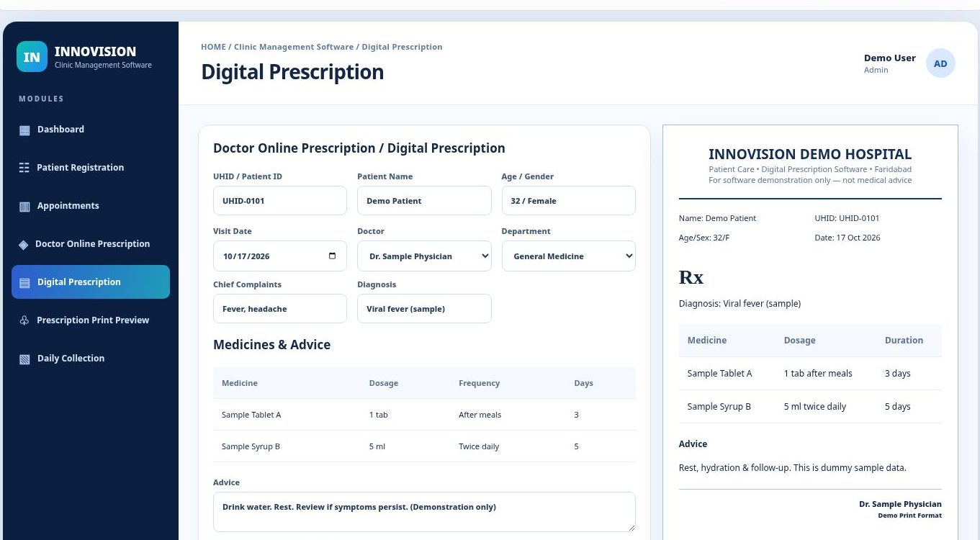980x540 pixels.
Task: Expand the Doctor dropdown
Action: coord(424,256)
